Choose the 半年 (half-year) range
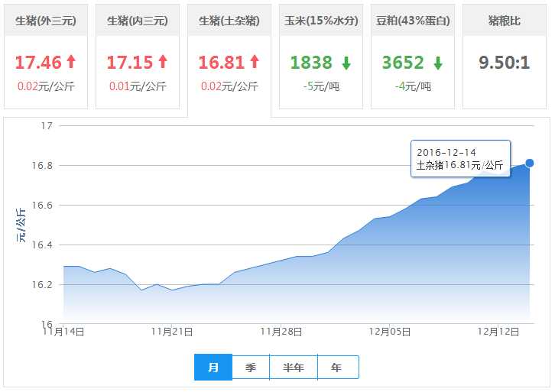This screenshot has width=555, height=392. click(294, 368)
